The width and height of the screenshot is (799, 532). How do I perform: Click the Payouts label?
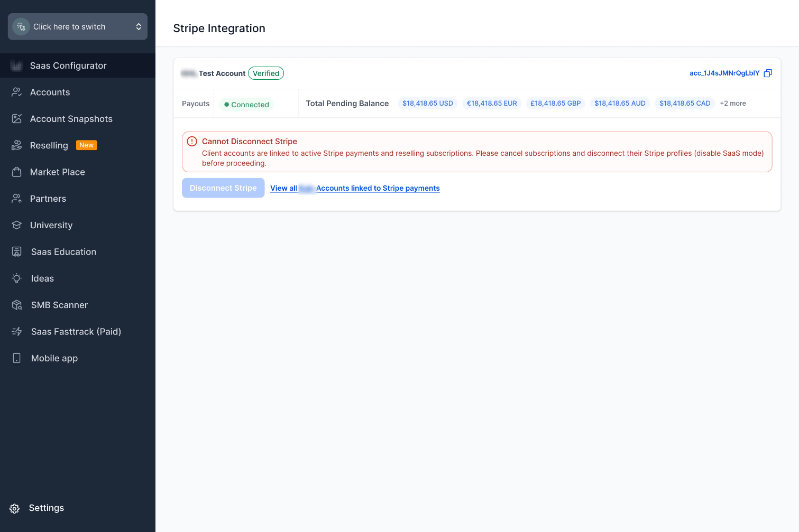[196, 104]
